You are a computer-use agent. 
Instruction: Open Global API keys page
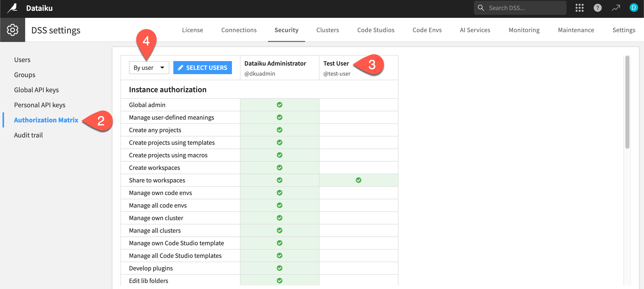coord(36,90)
